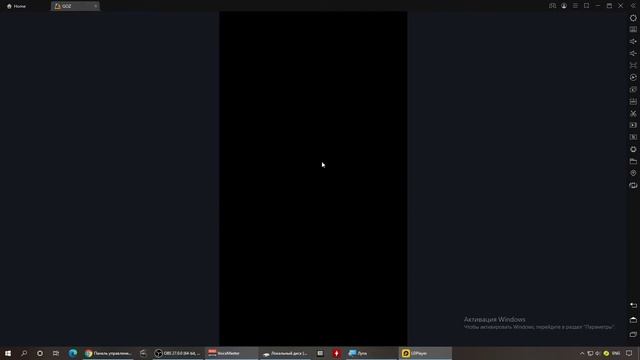Click the black emulator screen area
Viewport: 640px width, 360px height.
click(x=313, y=178)
